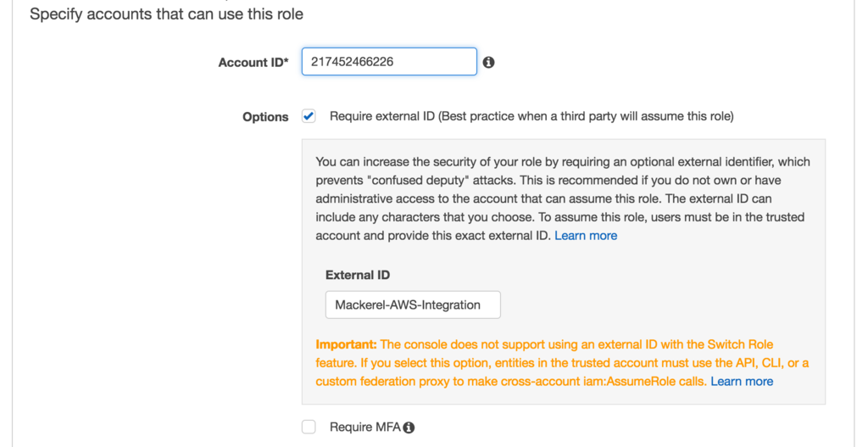Click the info icon beside Account ID field
This screenshot has height=447, width=868.
pos(488,62)
